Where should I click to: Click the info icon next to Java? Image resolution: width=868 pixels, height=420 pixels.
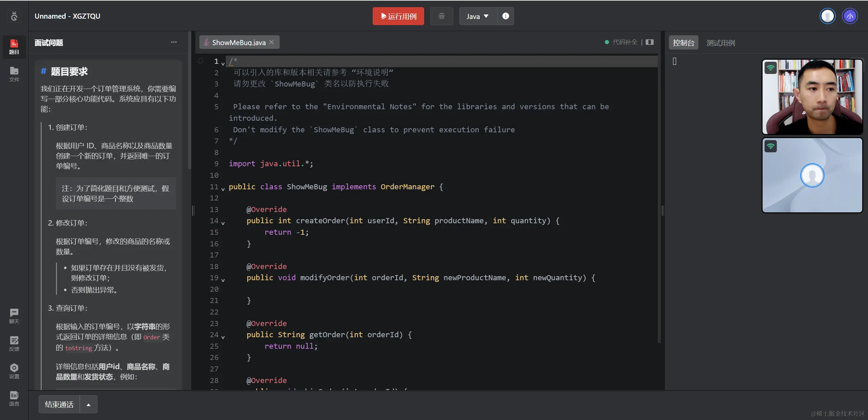click(505, 16)
